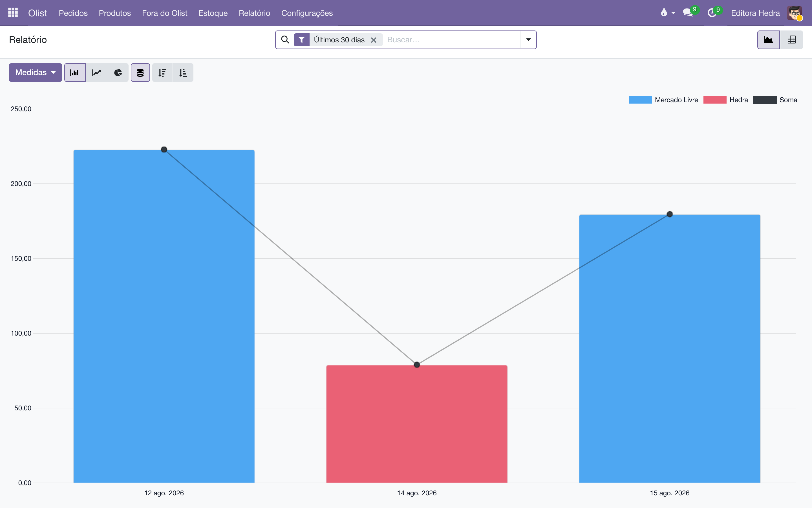Image resolution: width=812 pixels, height=508 pixels.
Task: Open the droplet debug tools dropdown
Action: pos(668,13)
